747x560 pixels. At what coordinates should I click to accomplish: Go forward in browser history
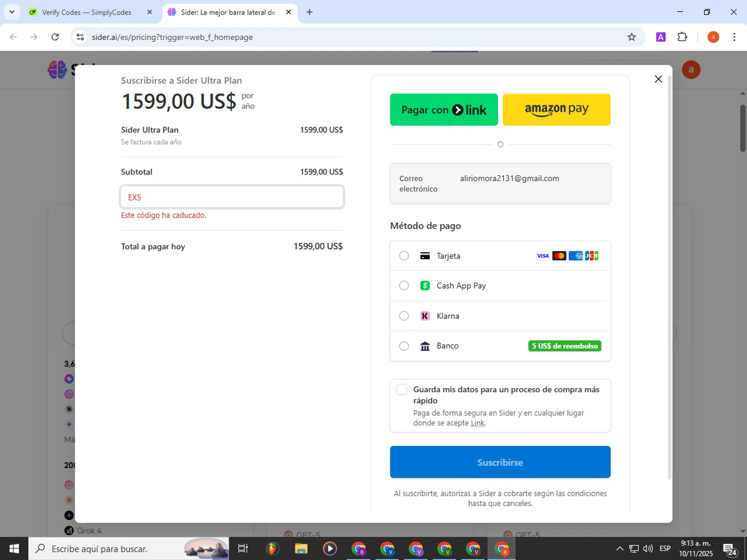coord(34,37)
